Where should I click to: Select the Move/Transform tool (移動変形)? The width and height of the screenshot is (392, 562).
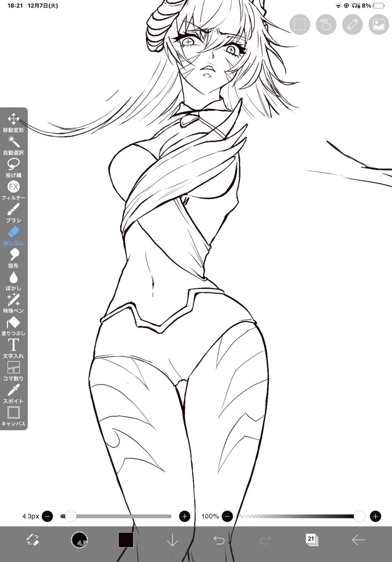[14, 122]
